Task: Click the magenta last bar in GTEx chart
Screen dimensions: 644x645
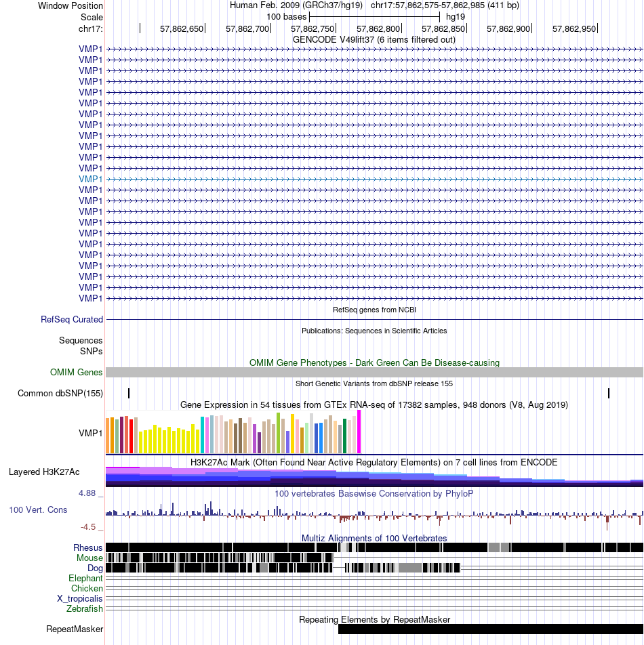Action: [x=359, y=432]
